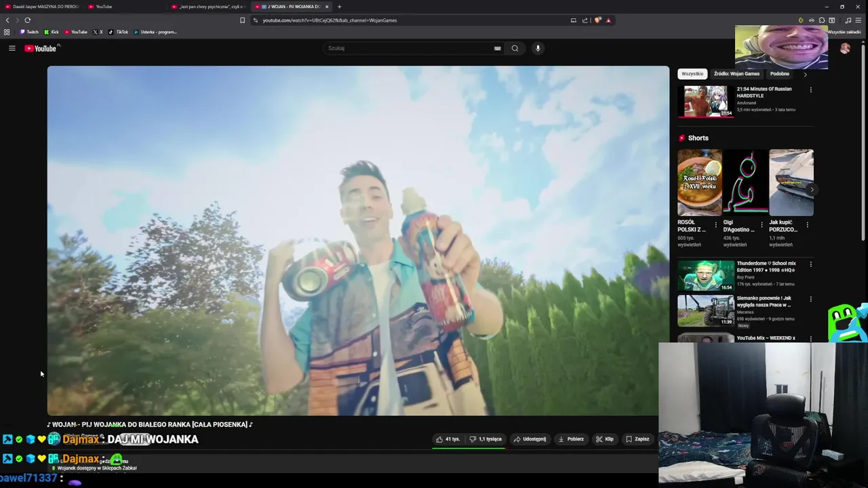
Task: Open the yellow Brave wallet/VPN icon
Action: pyautogui.click(x=801, y=20)
